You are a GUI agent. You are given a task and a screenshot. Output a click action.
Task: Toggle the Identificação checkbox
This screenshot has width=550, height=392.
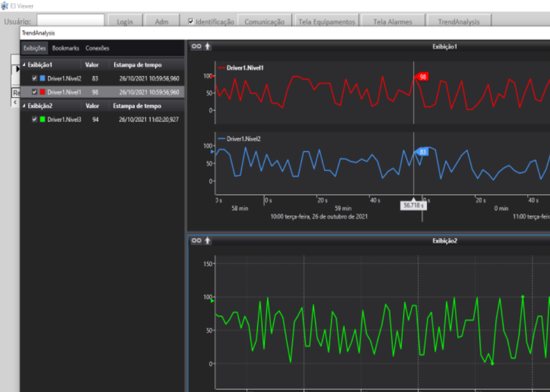coord(191,21)
